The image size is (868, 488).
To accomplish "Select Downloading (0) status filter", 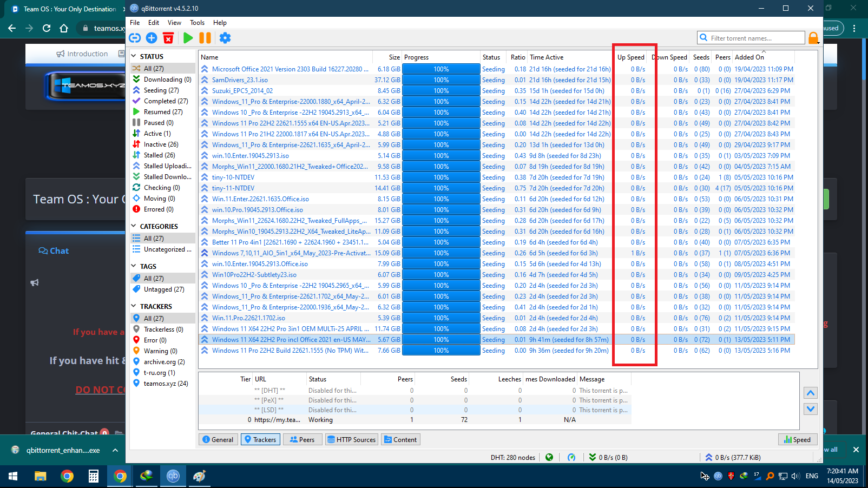I will tap(162, 80).
